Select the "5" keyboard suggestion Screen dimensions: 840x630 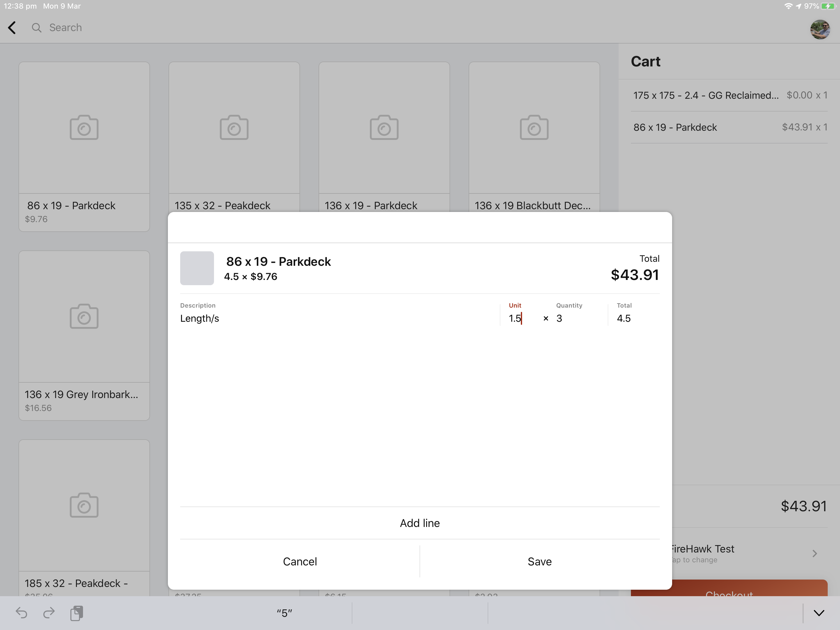click(x=284, y=612)
